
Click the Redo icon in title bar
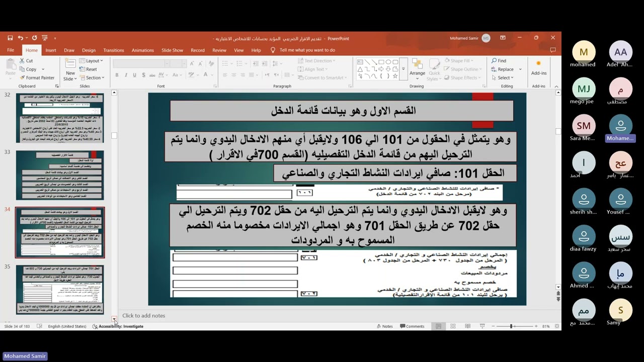click(34, 38)
